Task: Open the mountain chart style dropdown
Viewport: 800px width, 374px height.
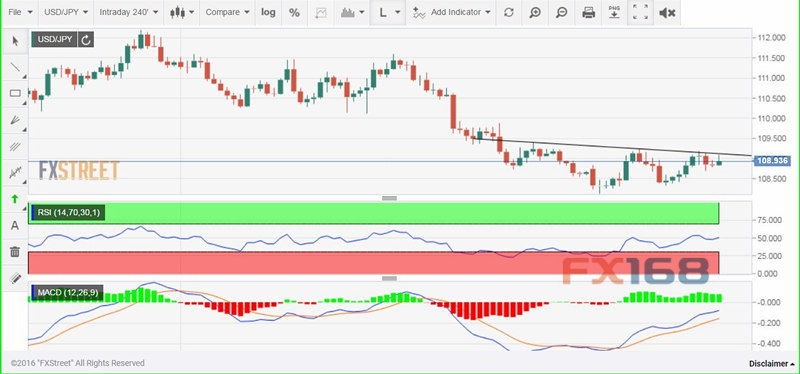Action: click(352, 12)
